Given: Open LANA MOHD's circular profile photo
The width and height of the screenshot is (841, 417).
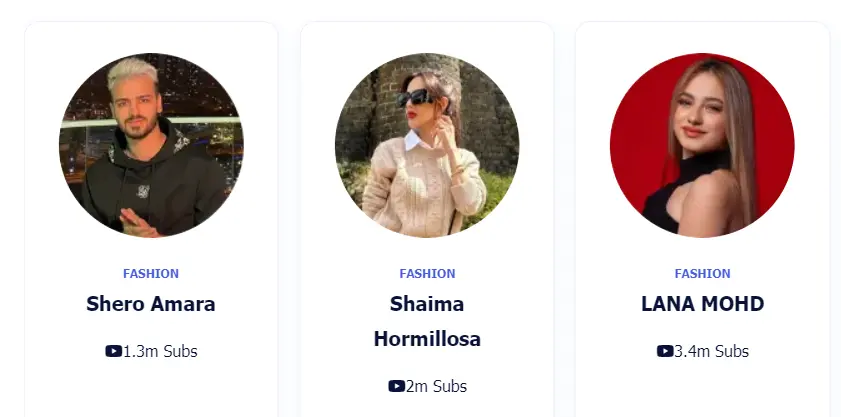Looking at the screenshot, I should tap(702, 145).
